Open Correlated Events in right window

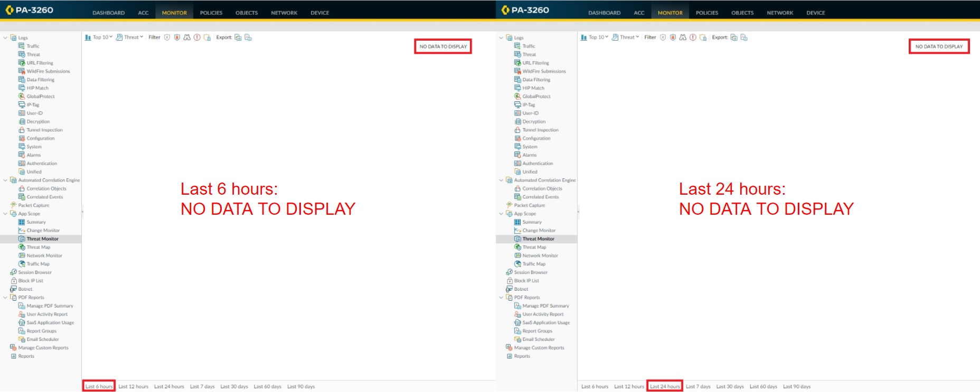tap(536, 197)
